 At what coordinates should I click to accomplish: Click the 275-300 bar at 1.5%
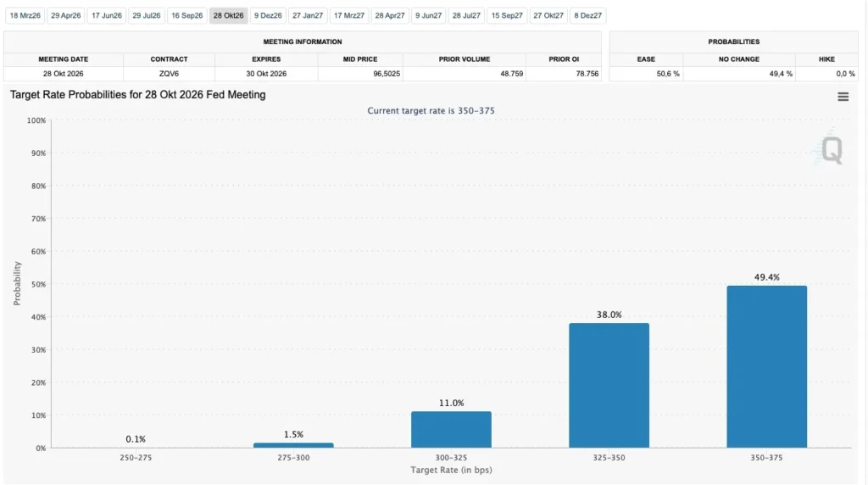coord(293,445)
